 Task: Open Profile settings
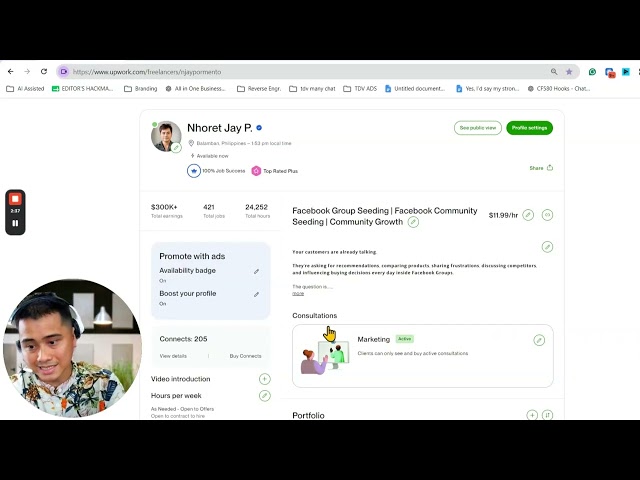(529, 128)
